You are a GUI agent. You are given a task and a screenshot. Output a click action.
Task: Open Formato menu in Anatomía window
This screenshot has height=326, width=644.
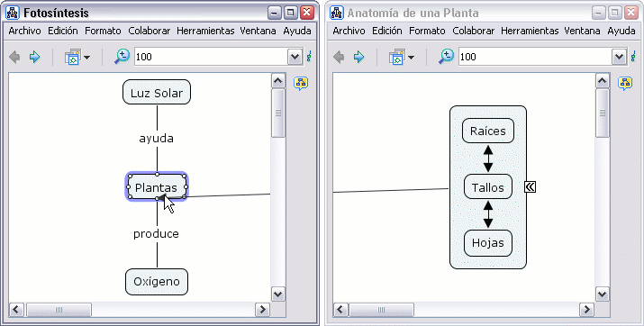(x=427, y=31)
